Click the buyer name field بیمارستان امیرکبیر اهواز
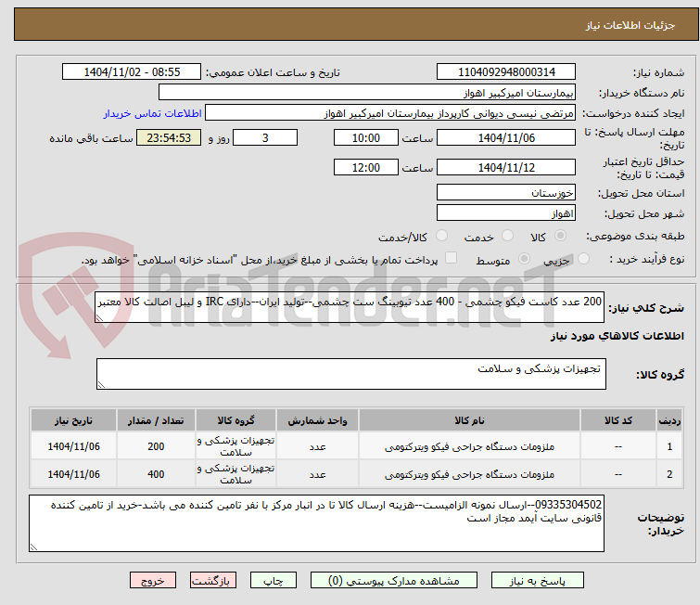 pyautogui.click(x=367, y=93)
